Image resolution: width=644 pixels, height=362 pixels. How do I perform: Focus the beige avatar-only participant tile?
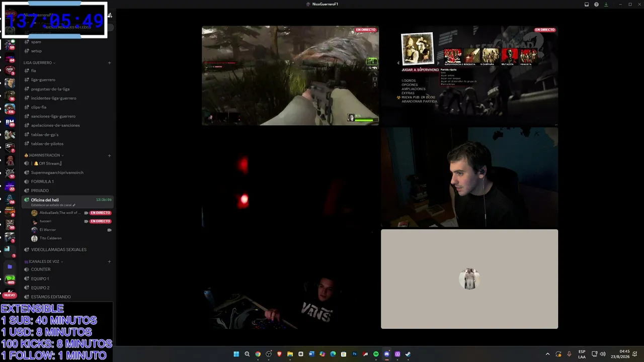pyautogui.click(x=469, y=279)
